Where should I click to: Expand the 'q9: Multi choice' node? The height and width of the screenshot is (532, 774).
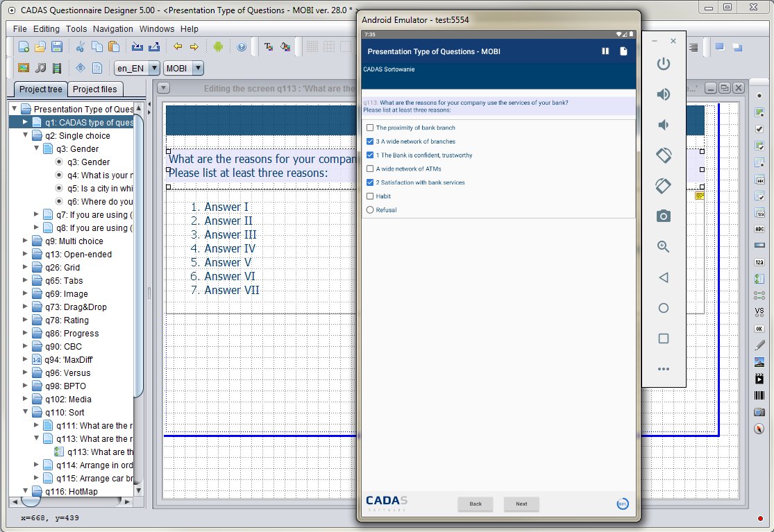point(25,241)
